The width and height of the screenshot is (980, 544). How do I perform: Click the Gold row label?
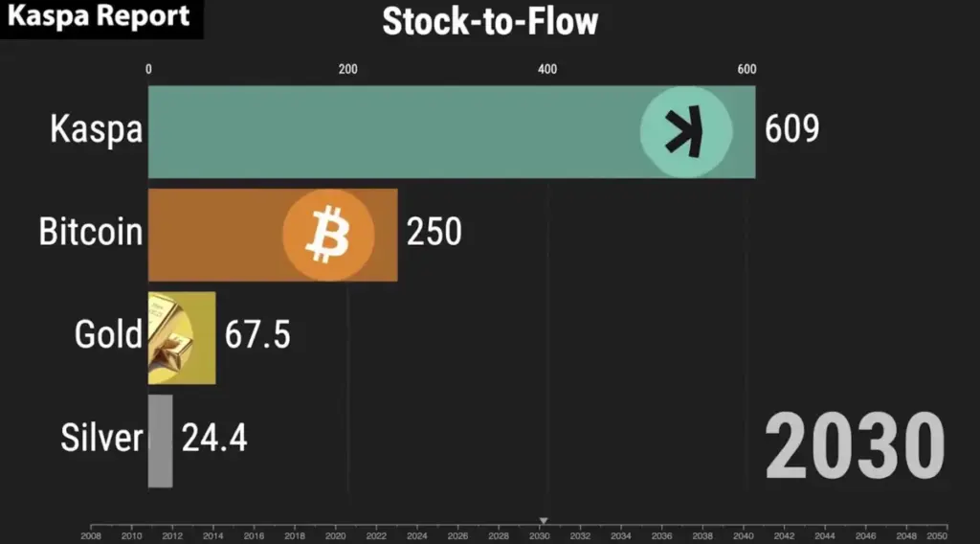tap(108, 335)
